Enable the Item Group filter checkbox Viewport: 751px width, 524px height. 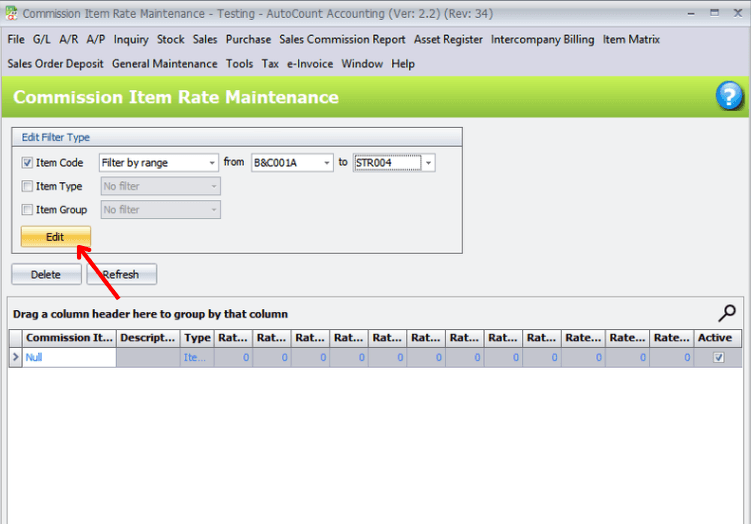pyautogui.click(x=27, y=210)
